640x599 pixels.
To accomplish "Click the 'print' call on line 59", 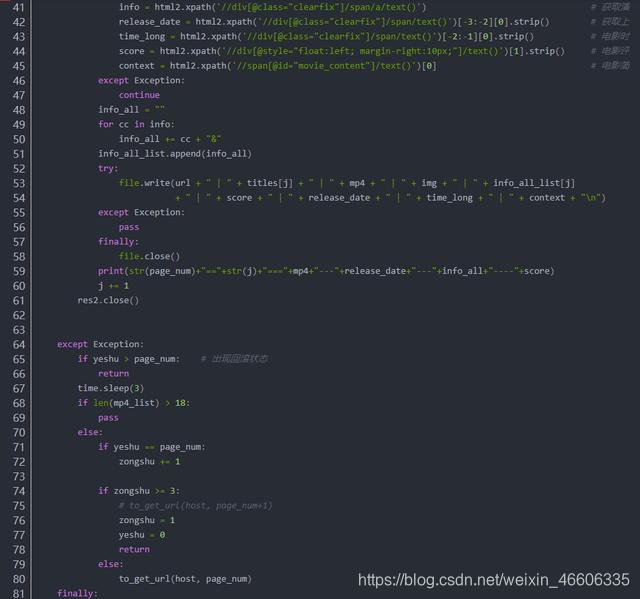I will pos(111,271).
